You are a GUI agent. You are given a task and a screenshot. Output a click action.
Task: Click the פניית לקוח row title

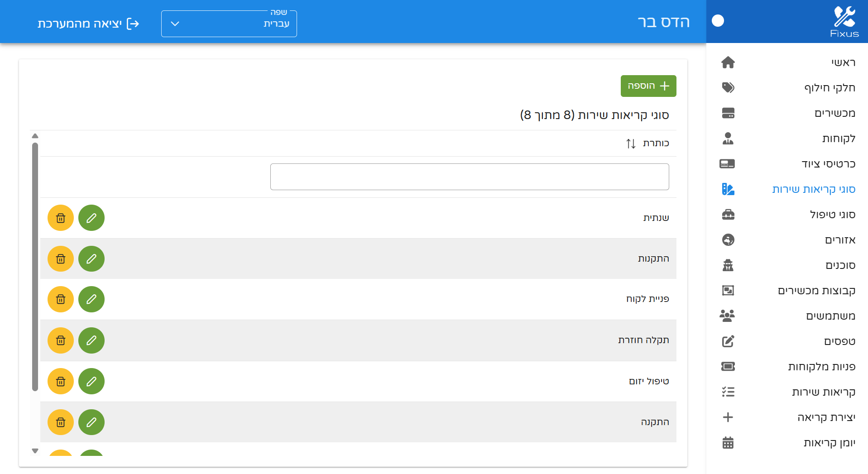point(647,299)
